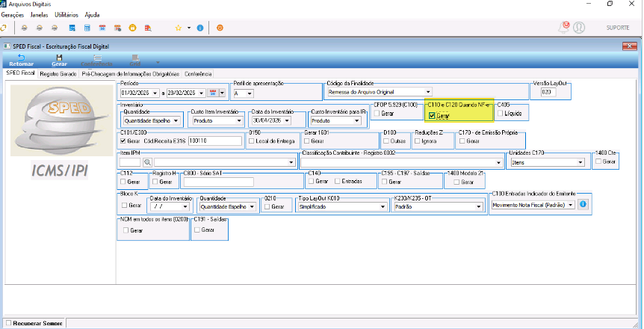Click the yellow favorites star icon
The image size is (644, 329).
tap(179, 28)
